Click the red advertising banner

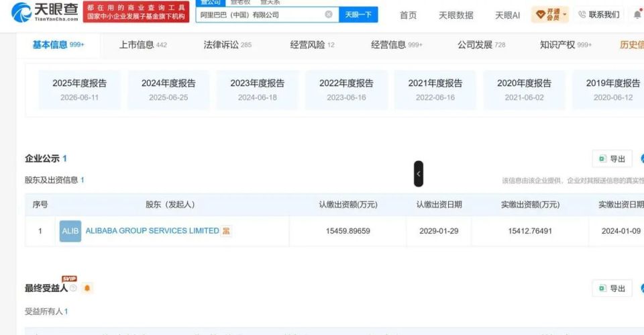136,12
